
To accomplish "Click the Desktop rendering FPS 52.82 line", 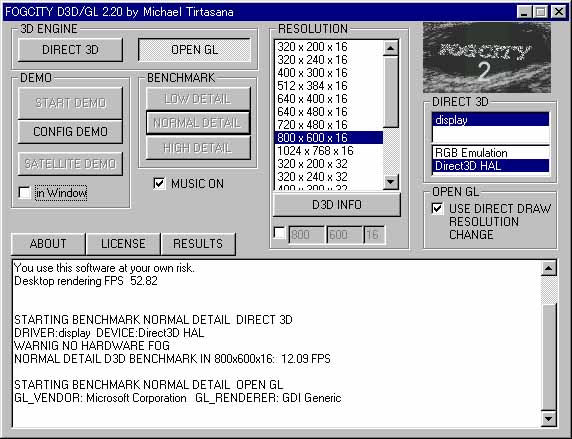I will [86, 281].
